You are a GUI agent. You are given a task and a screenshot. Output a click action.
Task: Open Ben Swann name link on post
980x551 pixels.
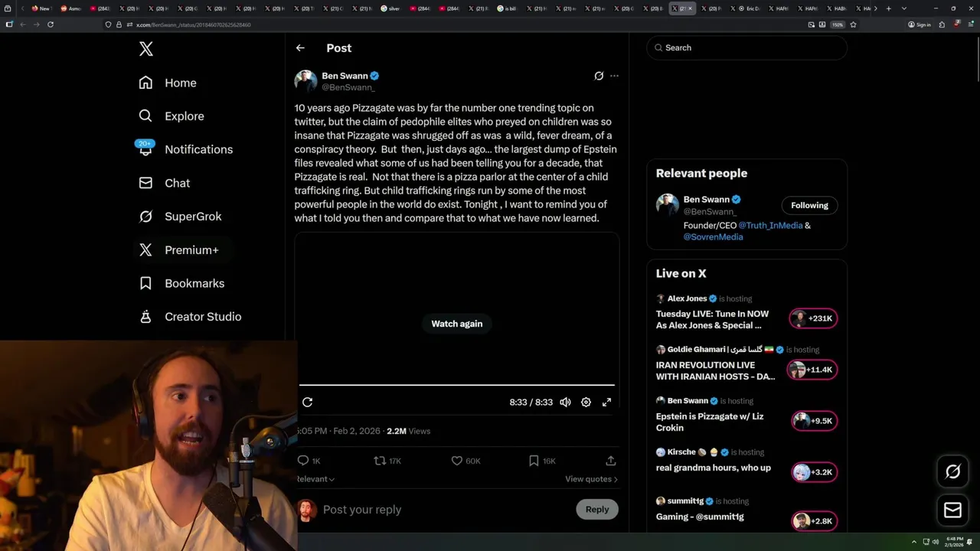(345, 76)
